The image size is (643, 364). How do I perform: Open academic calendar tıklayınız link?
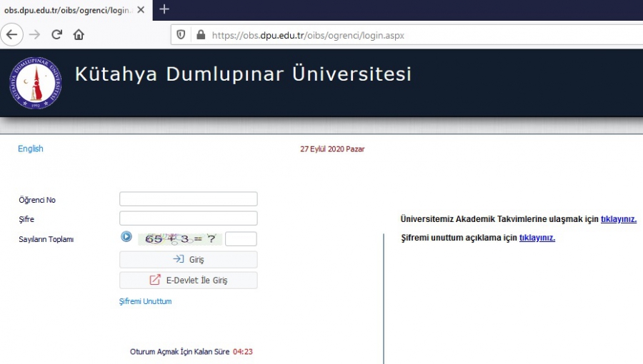pos(619,219)
